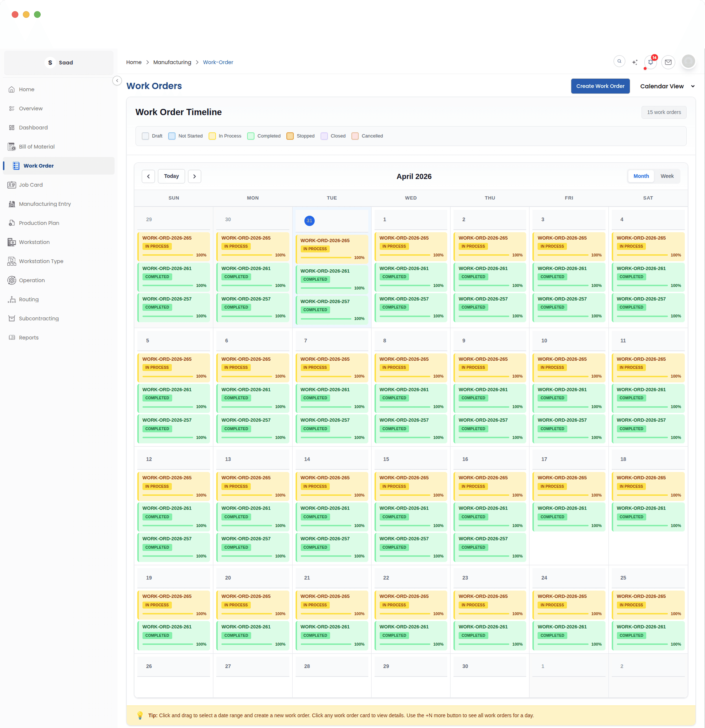
Task: Enable the Draft status filter
Action: click(x=145, y=136)
